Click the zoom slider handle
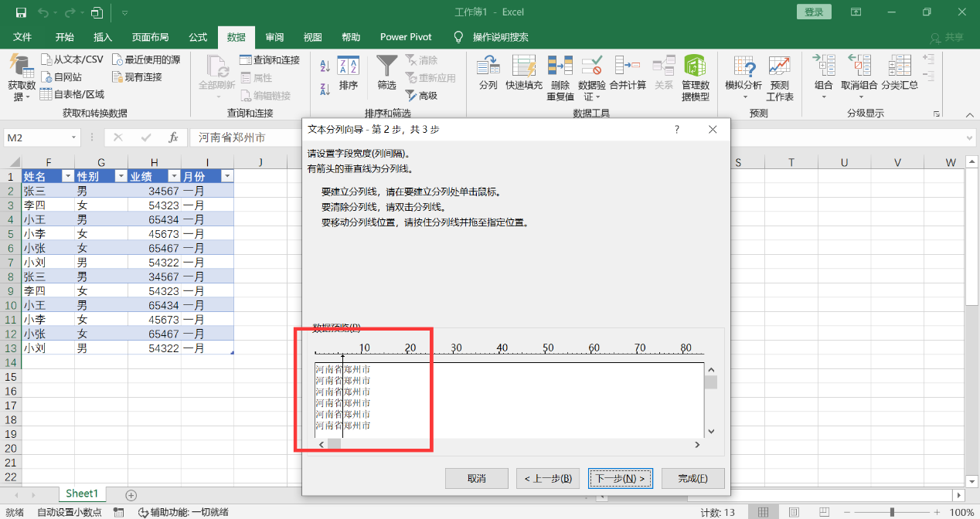This screenshot has height=519, width=980. point(892,512)
